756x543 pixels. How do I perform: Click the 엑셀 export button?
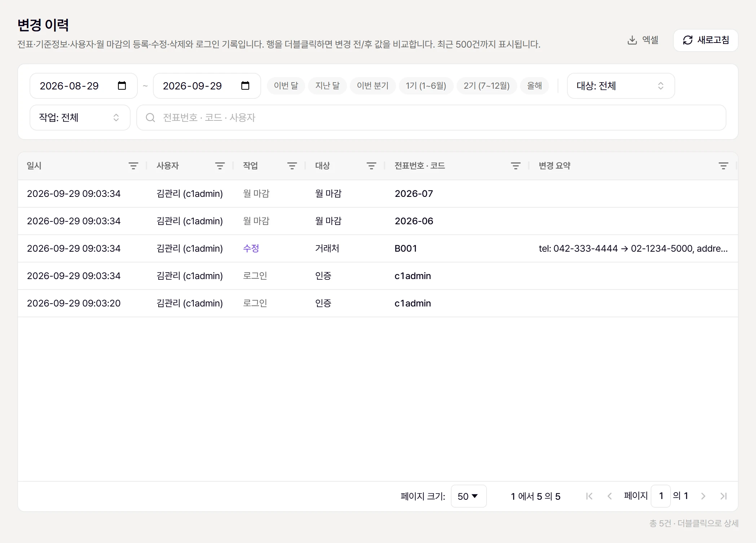(643, 40)
